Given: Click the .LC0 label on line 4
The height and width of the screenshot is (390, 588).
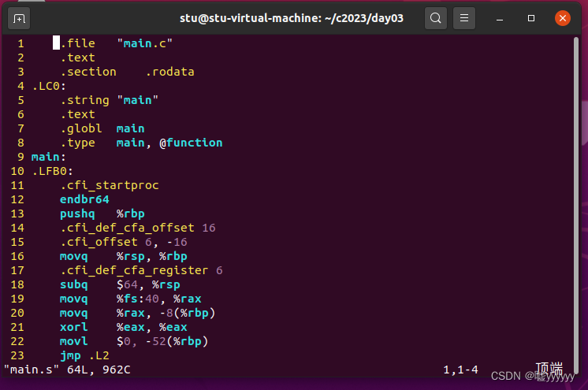Looking at the screenshot, I should [x=49, y=86].
